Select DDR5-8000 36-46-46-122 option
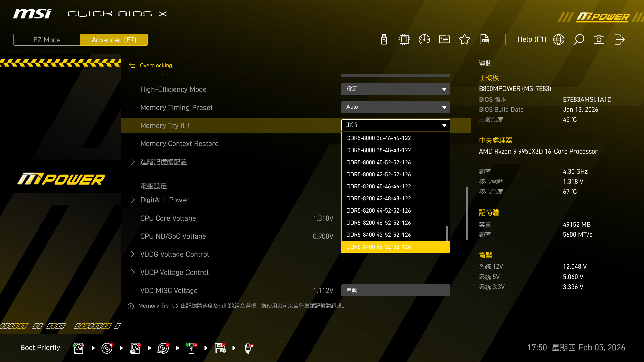Viewport: 644px width, 362px height. [x=378, y=138]
